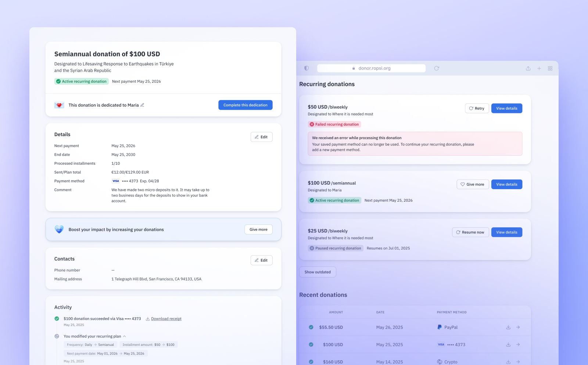
Task: Download receipt icon for PayPal $55.50 donation
Action: [508, 327]
